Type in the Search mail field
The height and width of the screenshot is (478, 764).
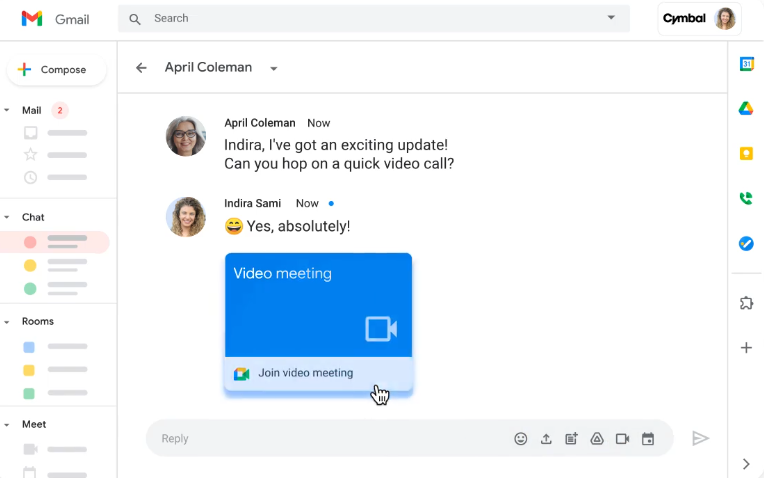point(374,19)
